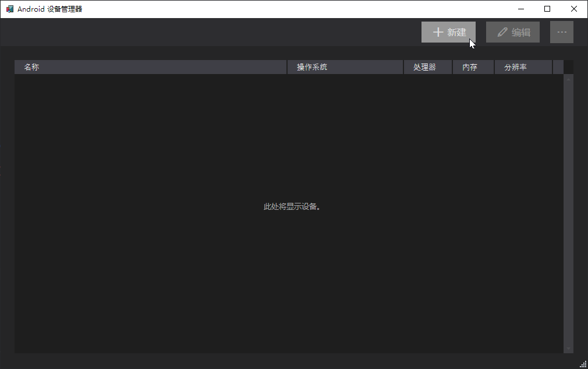Click the scrollbar down arrow of the device list

pos(568,348)
